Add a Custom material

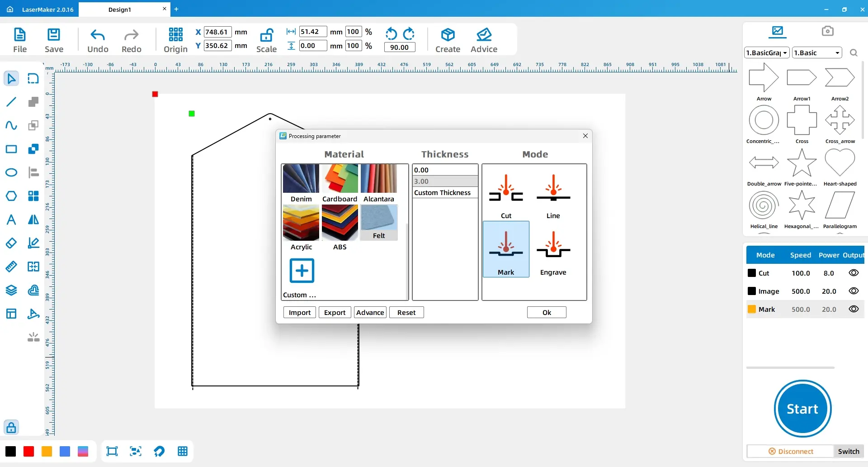[302, 271]
